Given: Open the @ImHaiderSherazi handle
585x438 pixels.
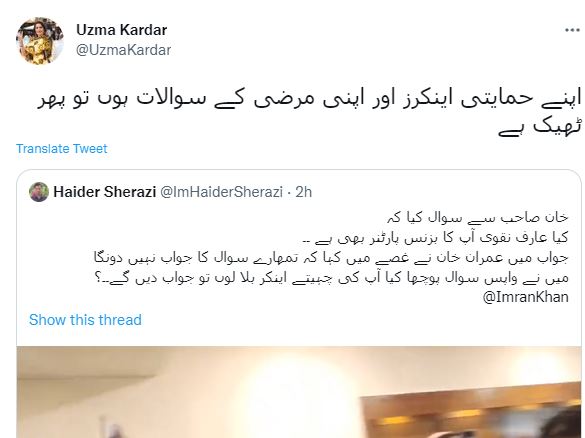Looking at the screenshot, I should click(x=221, y=192).
